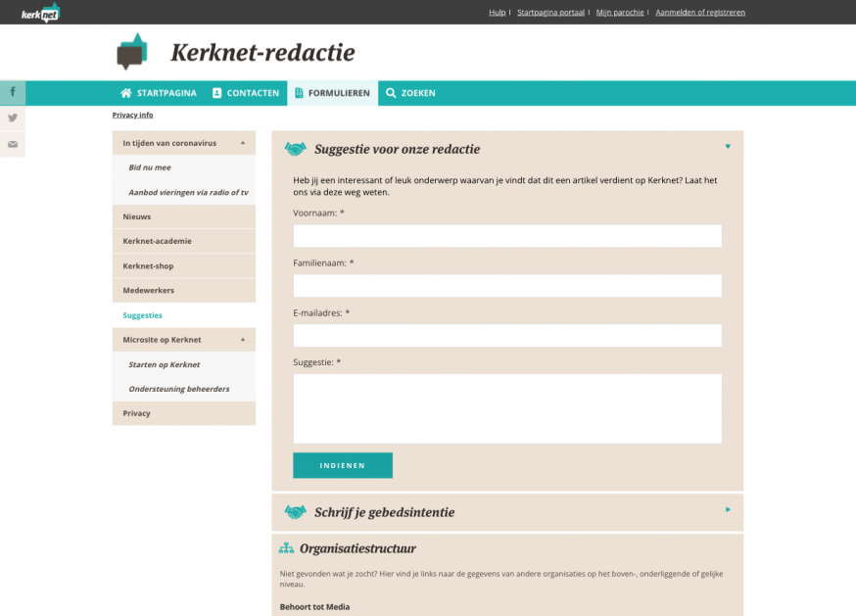856x616 pixels.
Task: Select Kerknet-academie in sidebar
Action: [x=184, y=241]
